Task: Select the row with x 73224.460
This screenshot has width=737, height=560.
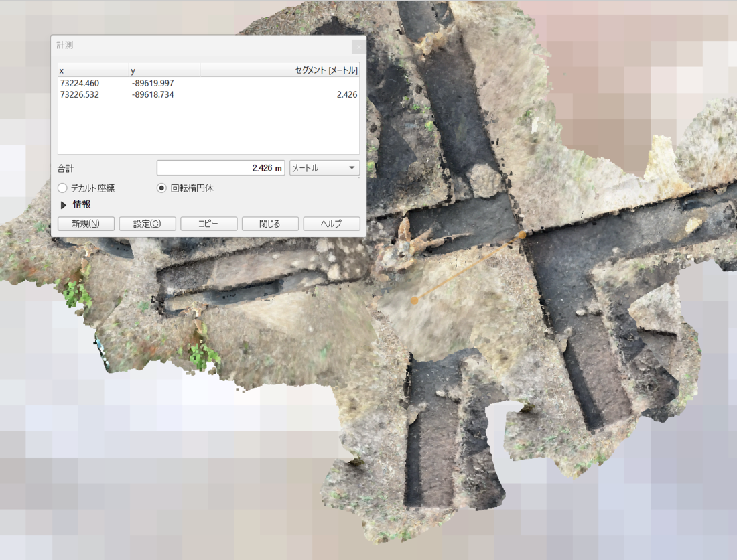Action: 80,83
